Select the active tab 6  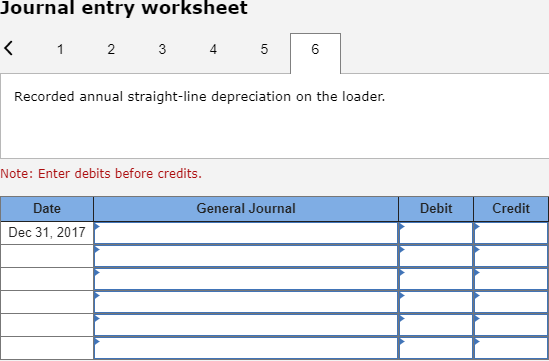pos(315,53)
